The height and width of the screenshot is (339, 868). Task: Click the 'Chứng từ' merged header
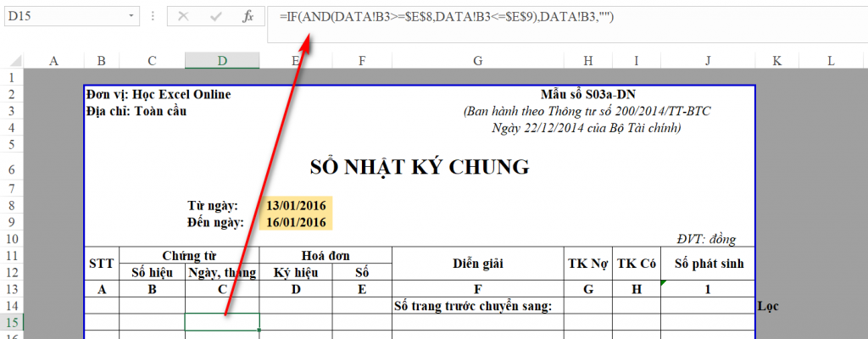coord(189,255)
